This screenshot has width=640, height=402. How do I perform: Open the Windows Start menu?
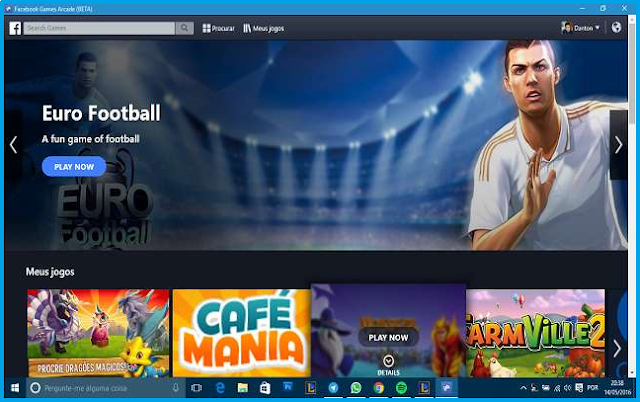pyautogui.click(x=15, y=388)
